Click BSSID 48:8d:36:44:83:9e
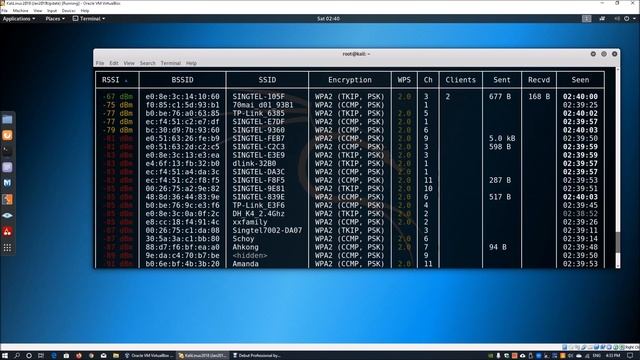The height and width of the screenshot is (360, 640). pos(182,197)
